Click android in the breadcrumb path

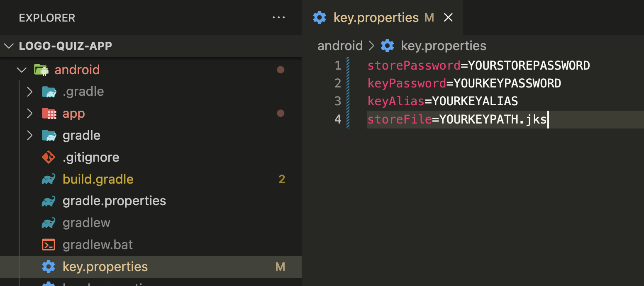[x=340, y=46]
